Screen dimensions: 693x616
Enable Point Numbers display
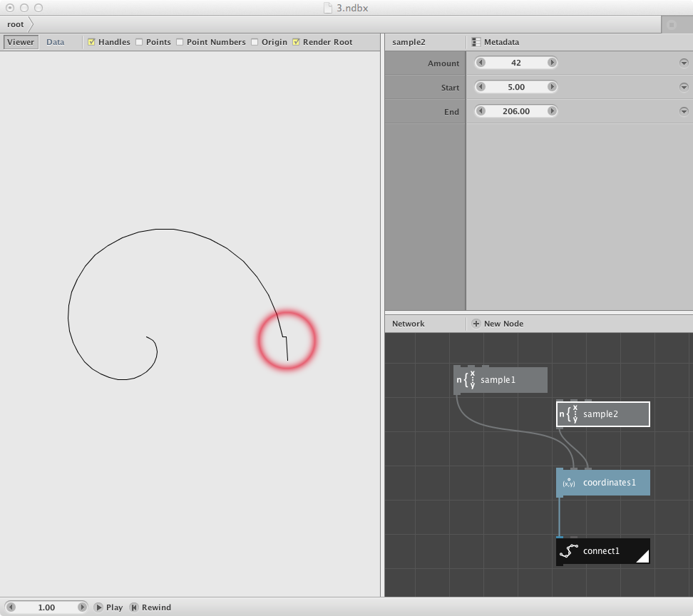(180, 42)
